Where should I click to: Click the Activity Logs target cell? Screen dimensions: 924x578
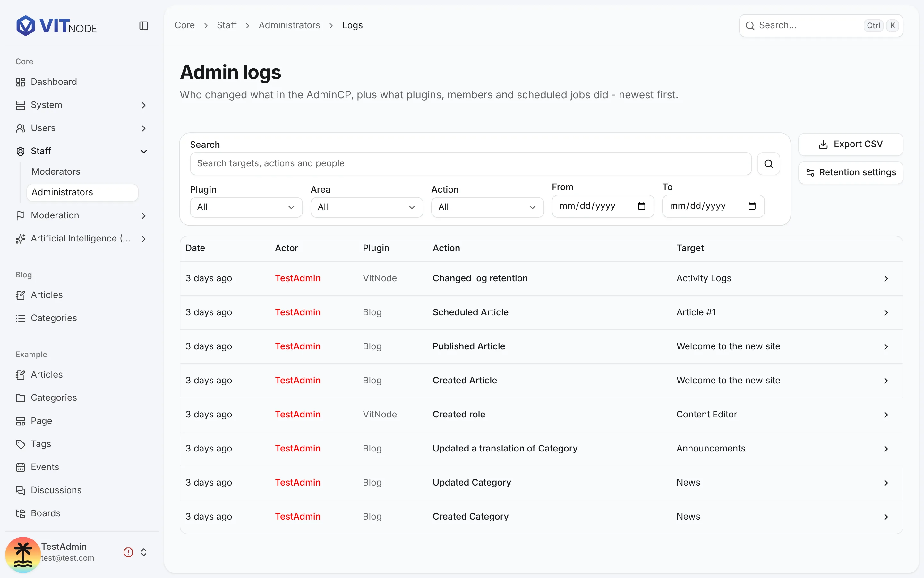click(704, 278)
